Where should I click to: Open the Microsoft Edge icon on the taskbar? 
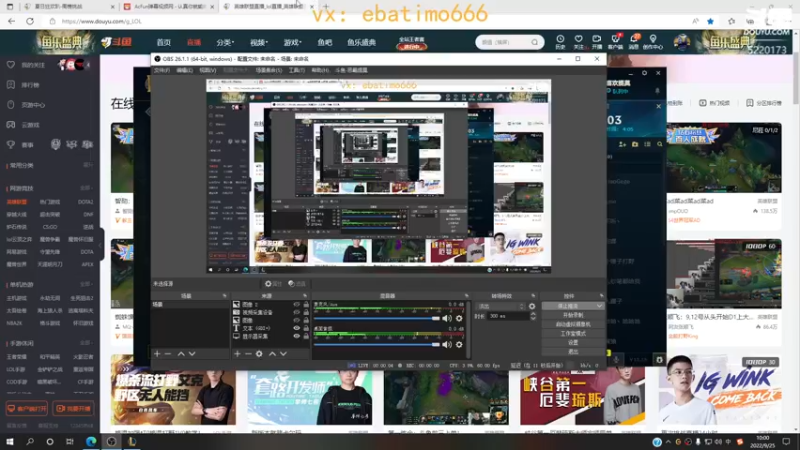pyautogui.click(x=91, y=441)
